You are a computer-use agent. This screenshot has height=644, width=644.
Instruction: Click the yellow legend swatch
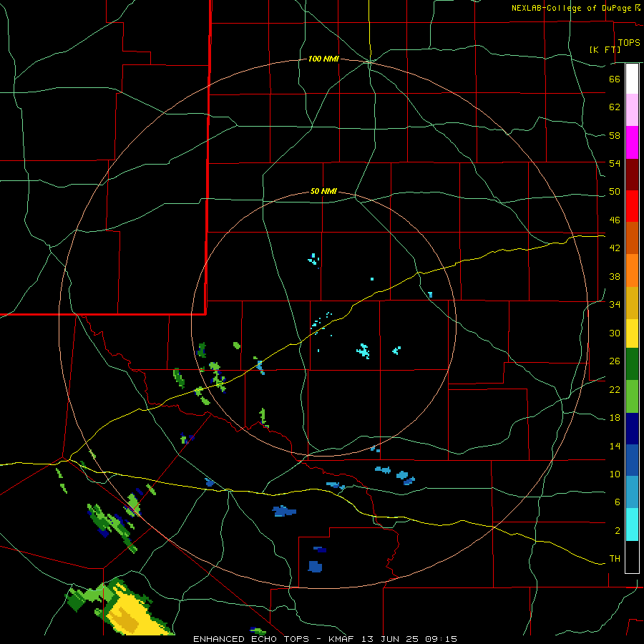(x=632, y=333)
